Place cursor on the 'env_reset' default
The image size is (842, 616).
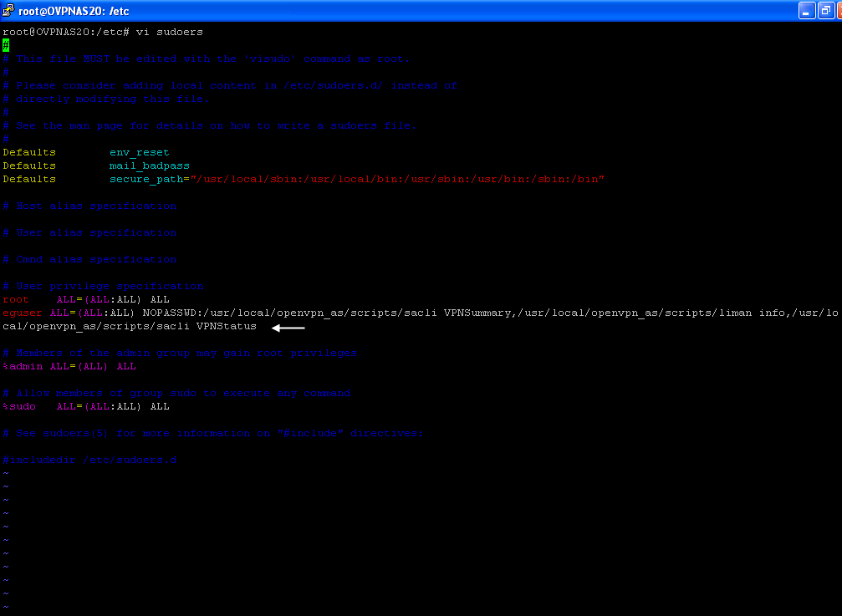[139, 152]
